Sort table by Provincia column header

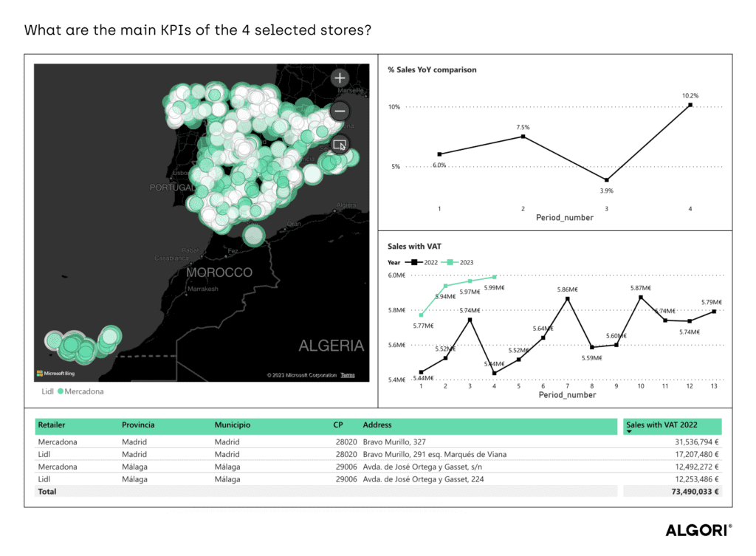(x=138, y=425)
